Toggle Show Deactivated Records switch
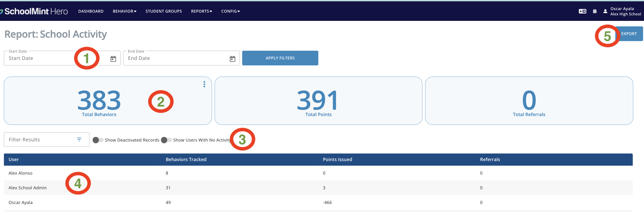Viewport: 644px width, 212px height. click(x=98, y=140)
